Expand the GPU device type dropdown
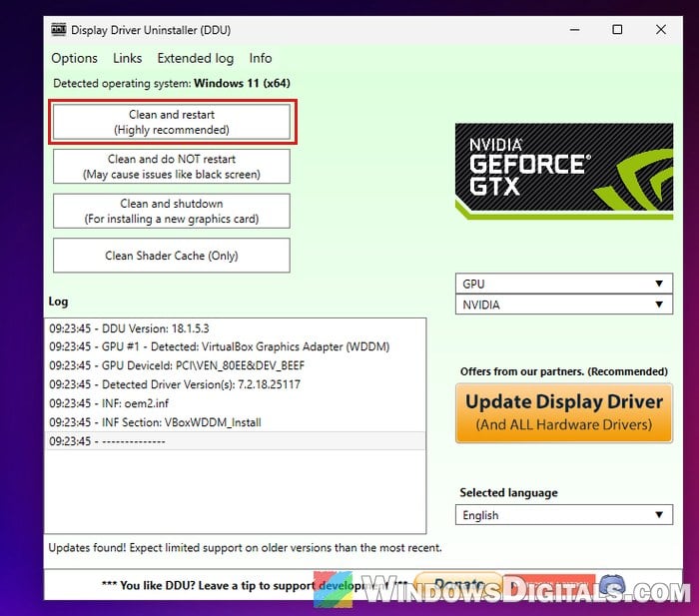The width and height of the screenshot is (699, 616). click(x=564, y=284)
